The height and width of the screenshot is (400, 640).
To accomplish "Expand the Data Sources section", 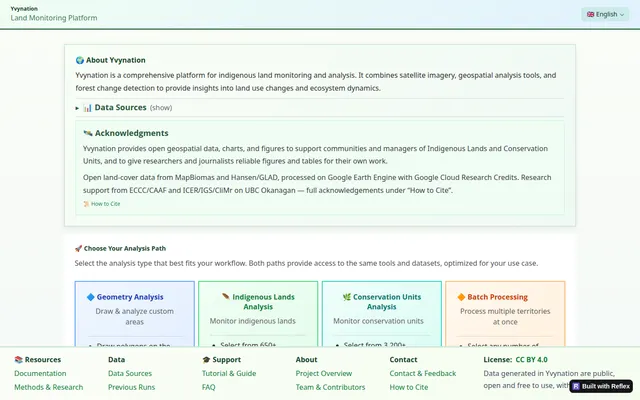I will (124, 107).
